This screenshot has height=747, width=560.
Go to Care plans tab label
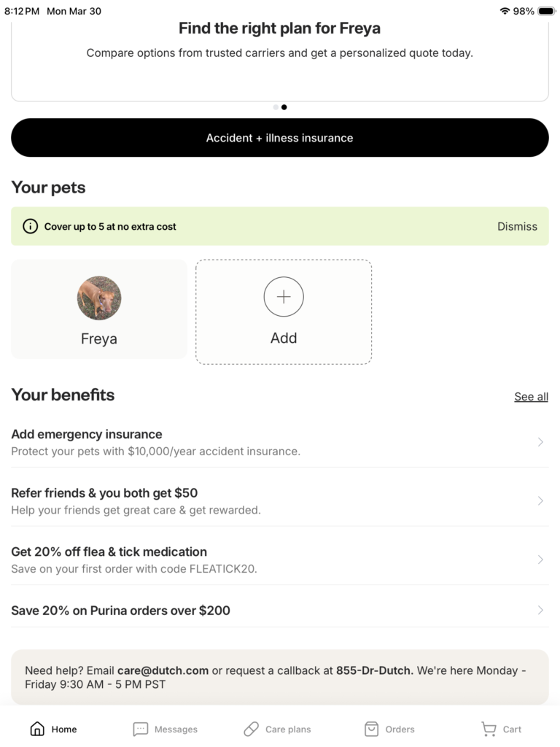(288, 729)
